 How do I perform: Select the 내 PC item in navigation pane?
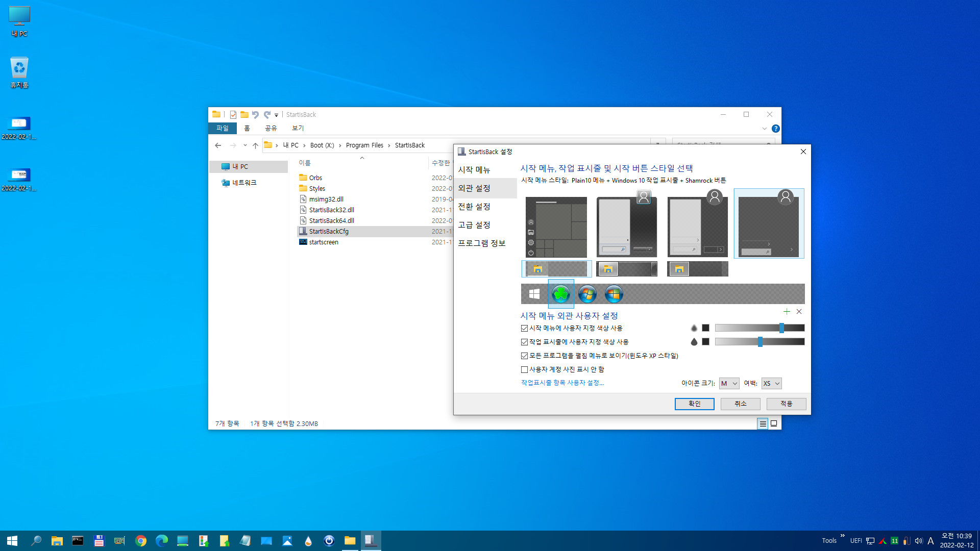[250, 167]
